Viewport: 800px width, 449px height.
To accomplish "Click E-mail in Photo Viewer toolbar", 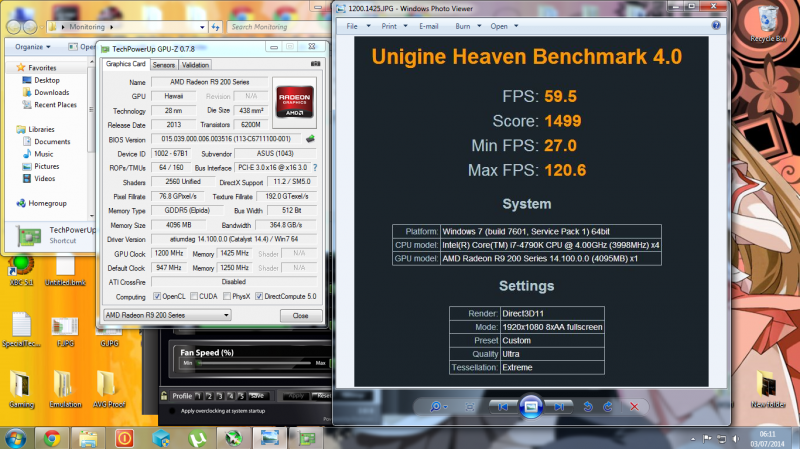I will pyautogui.click(x=429, y=26).
